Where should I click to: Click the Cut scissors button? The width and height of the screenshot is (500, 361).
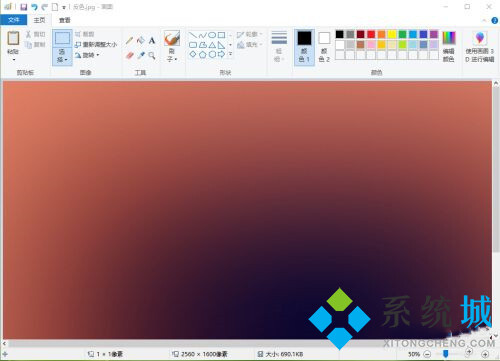click(x=35, y=34)
